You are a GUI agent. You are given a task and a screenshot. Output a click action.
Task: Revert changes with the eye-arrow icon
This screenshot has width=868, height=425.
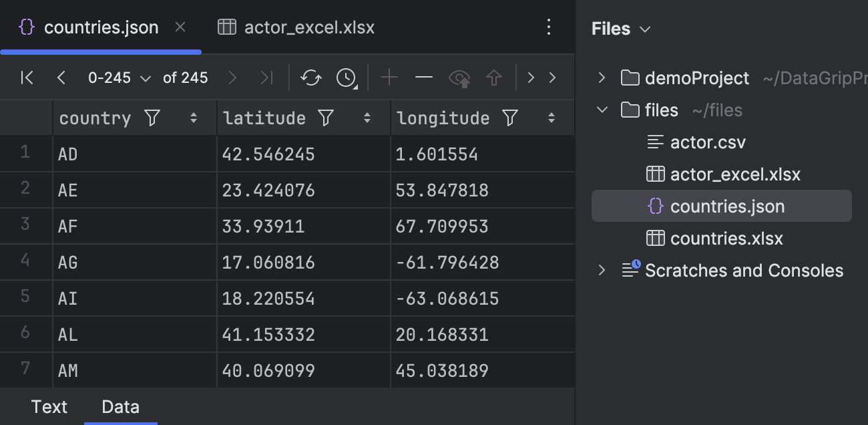[459, 78]
